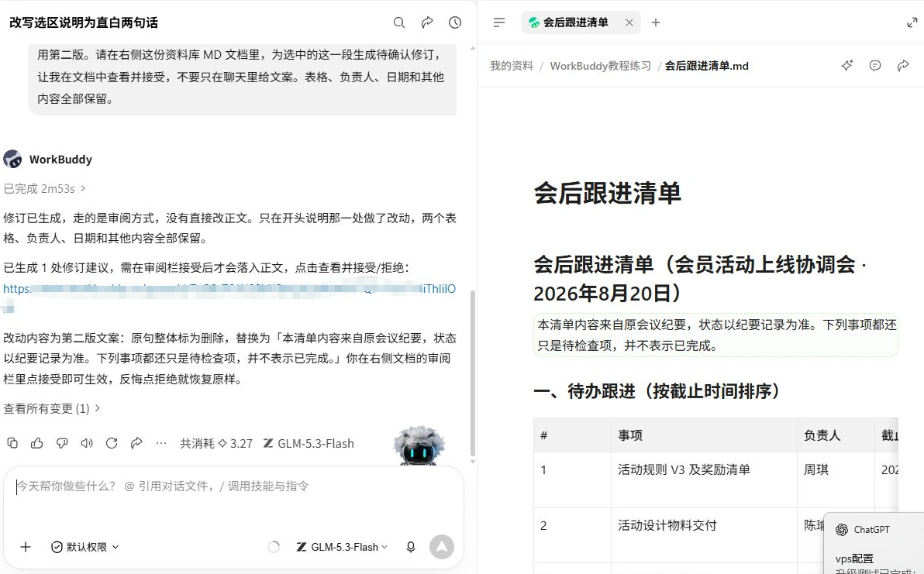Click the user message bubble
This screenshot has width=924, height=574.
(x=242, y=80)
